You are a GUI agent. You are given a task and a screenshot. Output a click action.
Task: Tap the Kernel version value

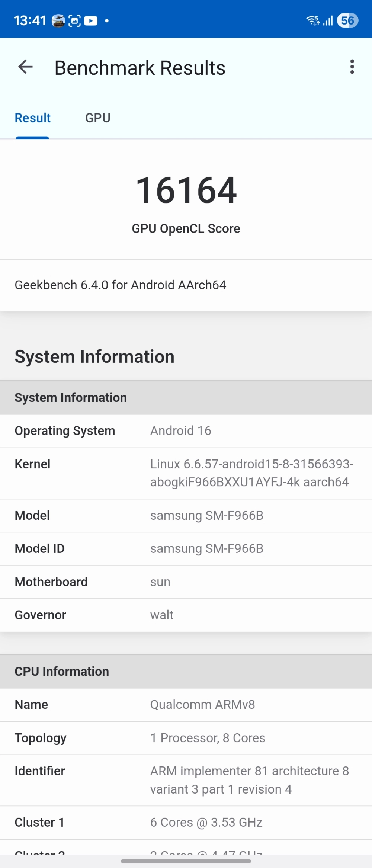pos(251,473)
